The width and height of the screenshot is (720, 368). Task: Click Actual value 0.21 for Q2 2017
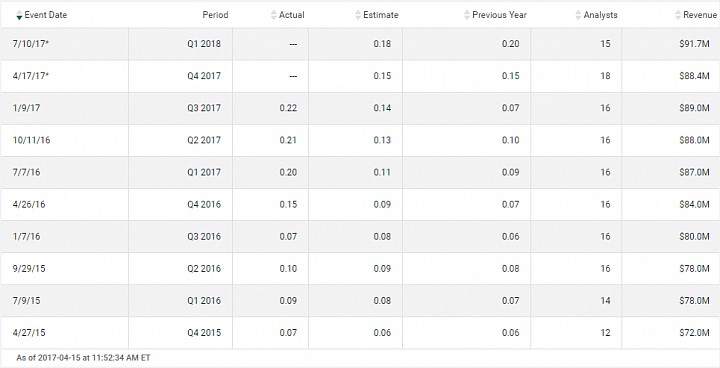point(288,140)
